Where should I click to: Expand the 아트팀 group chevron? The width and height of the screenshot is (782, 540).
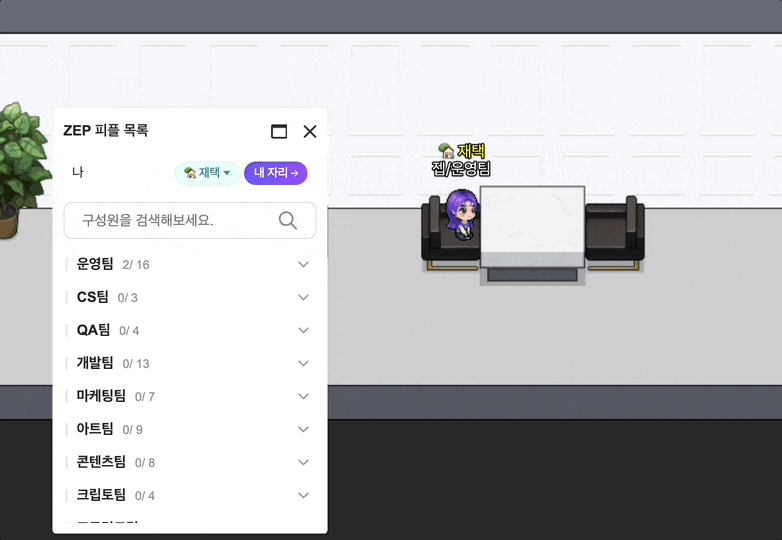click(x=303, y=429)
